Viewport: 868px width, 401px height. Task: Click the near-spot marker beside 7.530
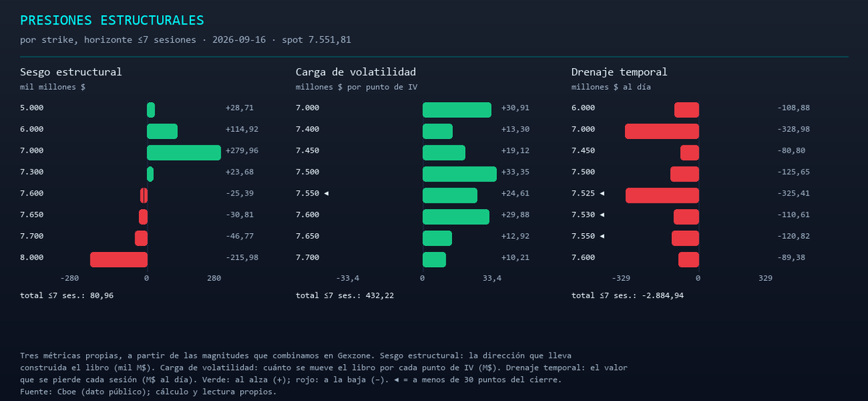pos(602,215)
